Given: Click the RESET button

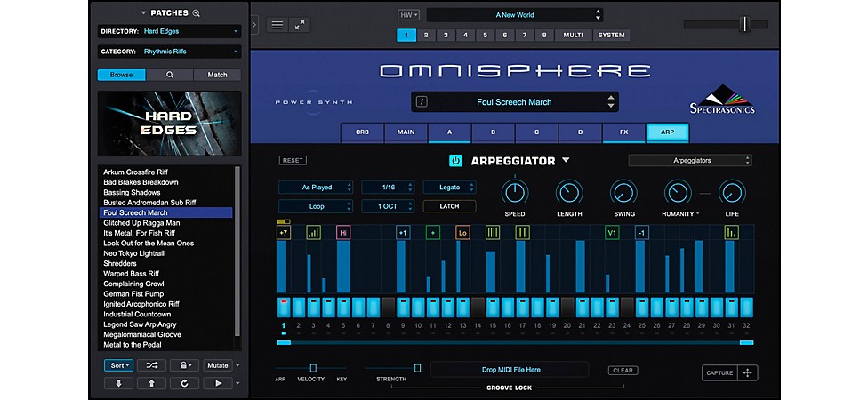Looking at the screenshot, I should click(293, 160).
